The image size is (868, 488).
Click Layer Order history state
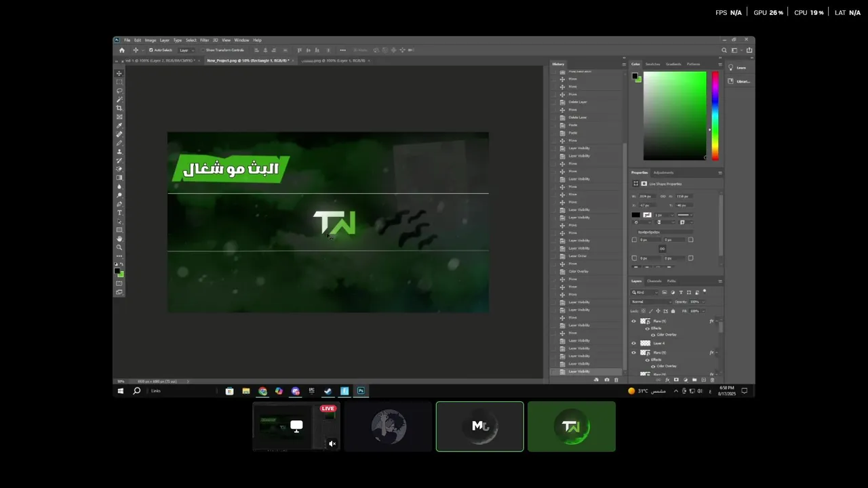pyautogui.click(x=577, y=256)
